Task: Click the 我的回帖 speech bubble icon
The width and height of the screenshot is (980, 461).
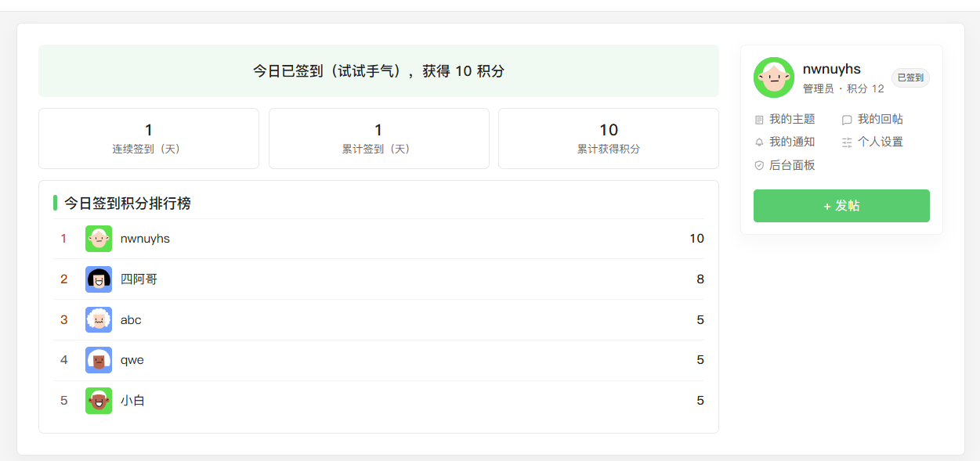Action: (847, 120)
